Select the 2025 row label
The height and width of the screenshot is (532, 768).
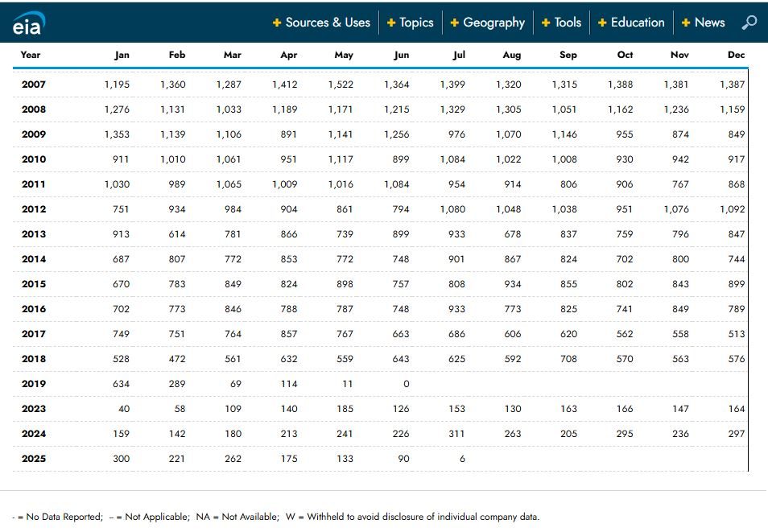point(34,459)
